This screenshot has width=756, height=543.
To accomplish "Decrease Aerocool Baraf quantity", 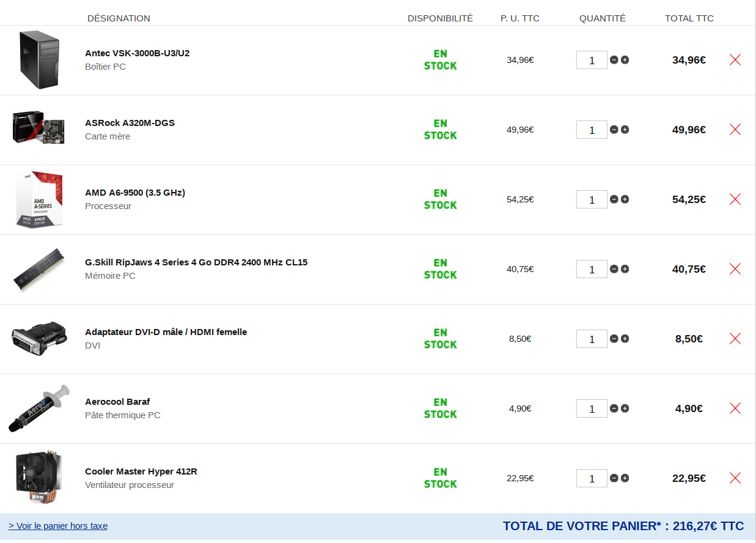I will [x=614, y=408].
